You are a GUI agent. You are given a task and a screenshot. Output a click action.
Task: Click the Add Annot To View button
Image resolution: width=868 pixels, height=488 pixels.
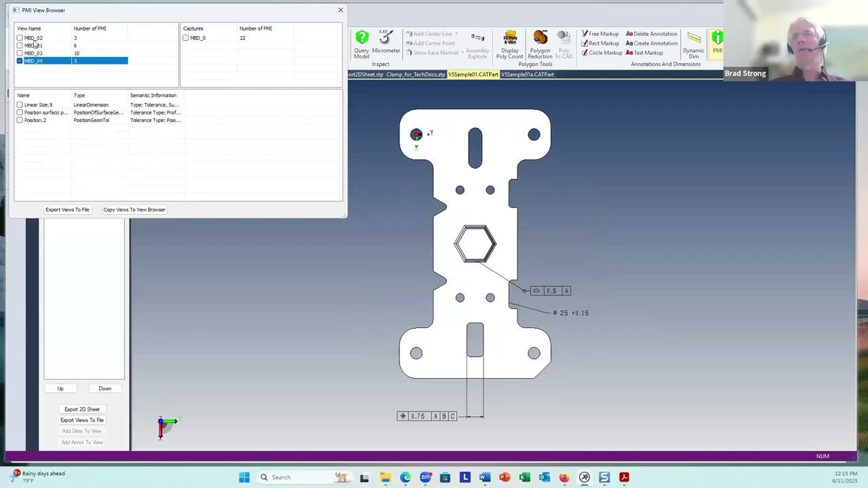coord(82,442)
